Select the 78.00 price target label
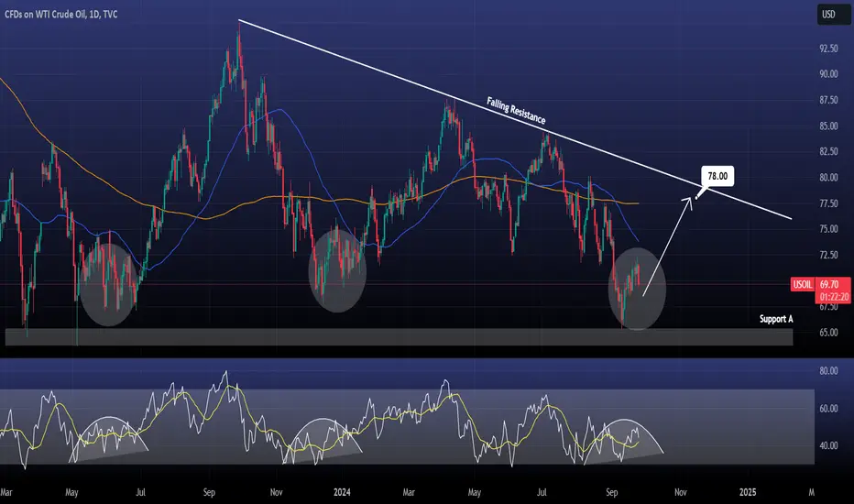The image size is (854, 504). click(717, 176)
